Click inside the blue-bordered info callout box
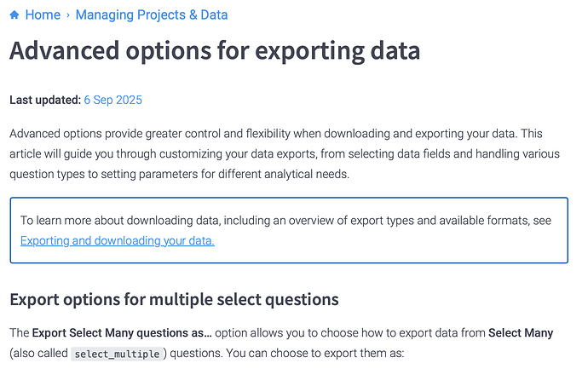The height and width of the screenshot is (369, 588). tap(289, 230)
